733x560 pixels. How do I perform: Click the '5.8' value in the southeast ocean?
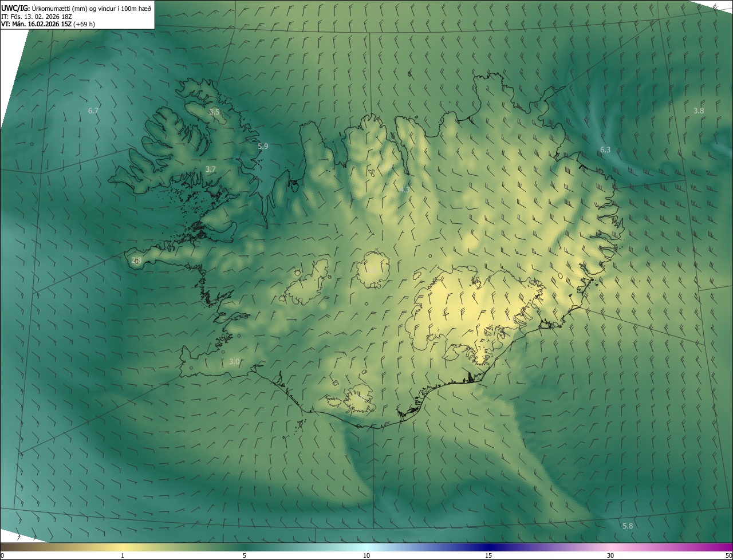tap(628, 526)
